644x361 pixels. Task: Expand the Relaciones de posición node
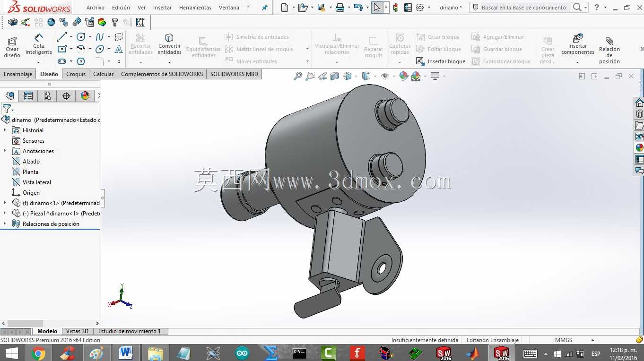pos(5,223)
